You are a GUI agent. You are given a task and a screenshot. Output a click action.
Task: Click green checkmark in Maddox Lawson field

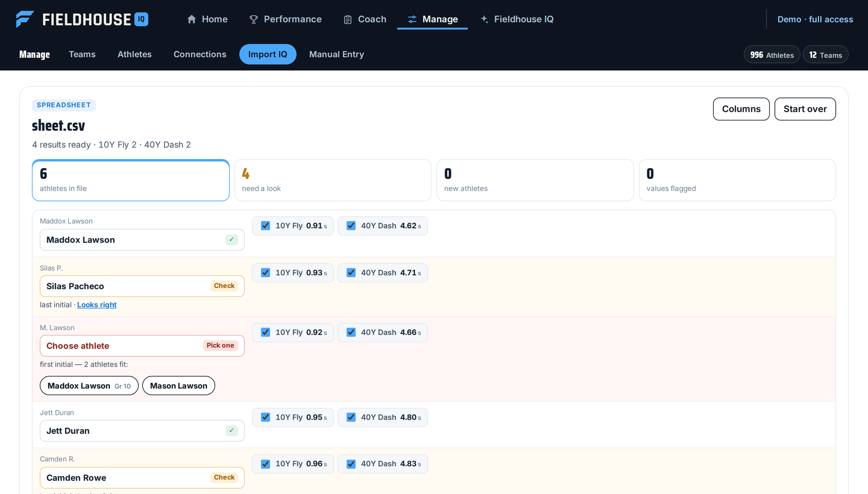click(x=231, y=240)
